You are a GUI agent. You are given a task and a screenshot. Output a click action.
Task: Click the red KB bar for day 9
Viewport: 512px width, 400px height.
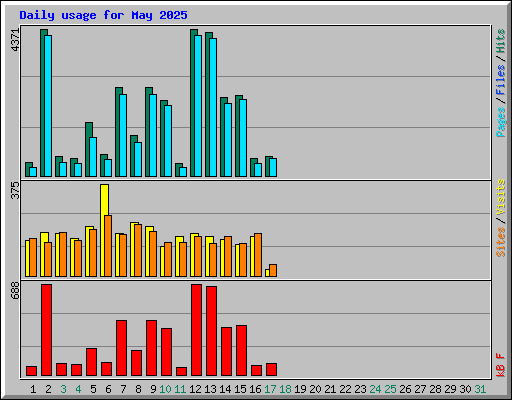[x=152, y=348]
